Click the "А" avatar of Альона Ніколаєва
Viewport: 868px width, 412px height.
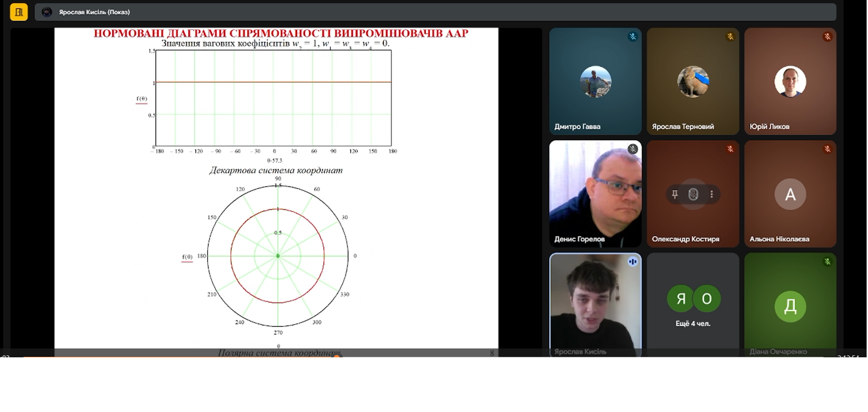(790, 194)
